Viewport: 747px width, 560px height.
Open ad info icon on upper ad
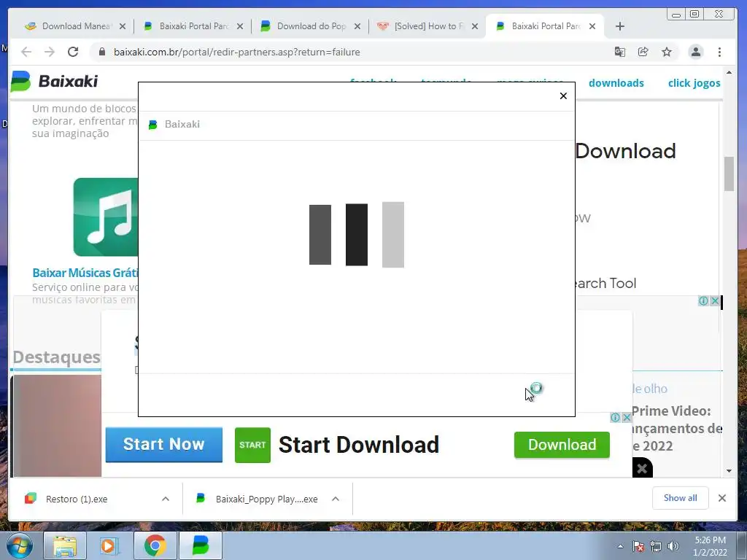pos(703,301)
